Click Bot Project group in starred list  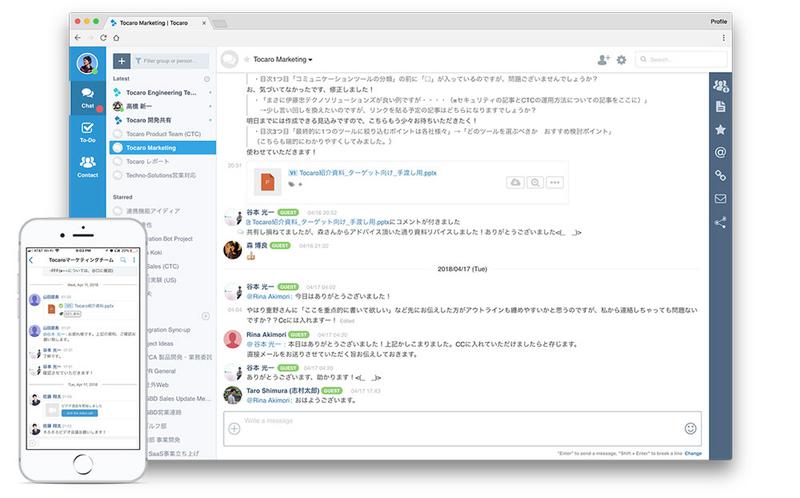tap(168, 239)
